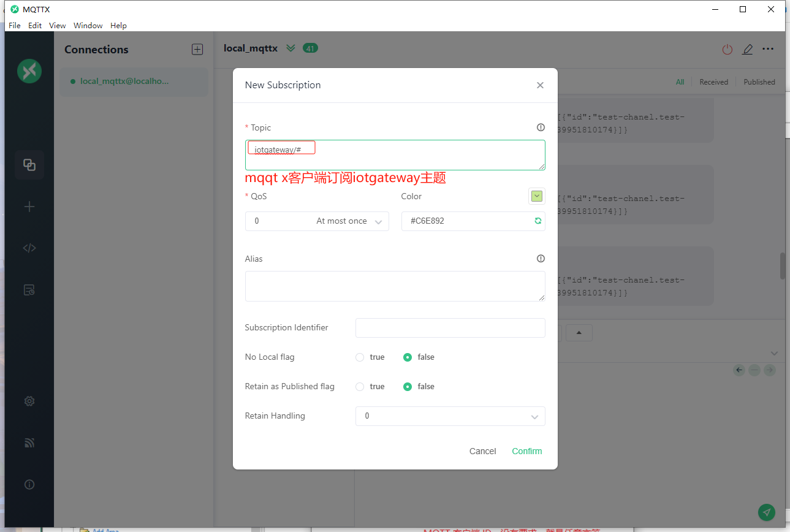Viewport: 790px width, 532px height.
Task: Click the local_mqttx connection title
Action: coord(251,48)
